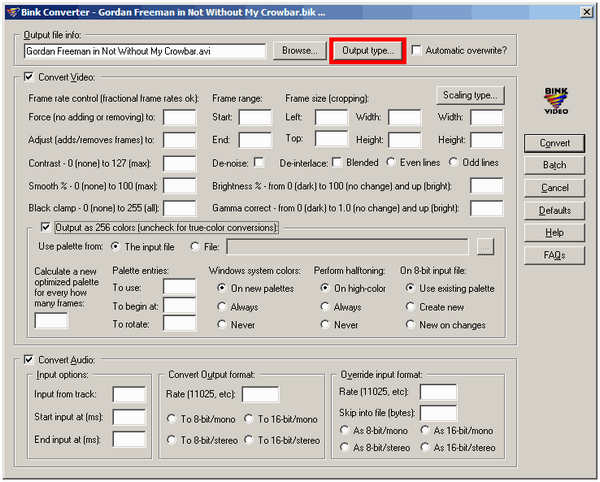The width and height of the screenshot is (600, 482).
Task: Select To 8-bit/stereo output format
Action: (171, 440)
